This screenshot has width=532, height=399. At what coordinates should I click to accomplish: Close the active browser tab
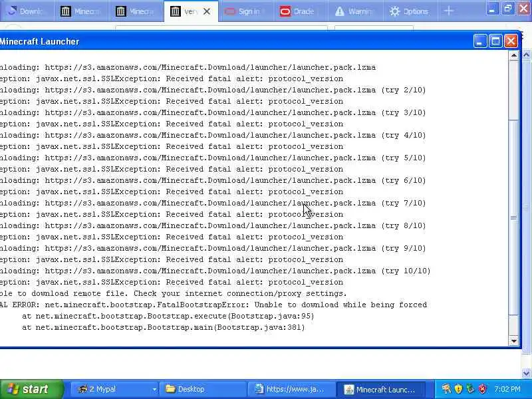(x=206, y=11)
